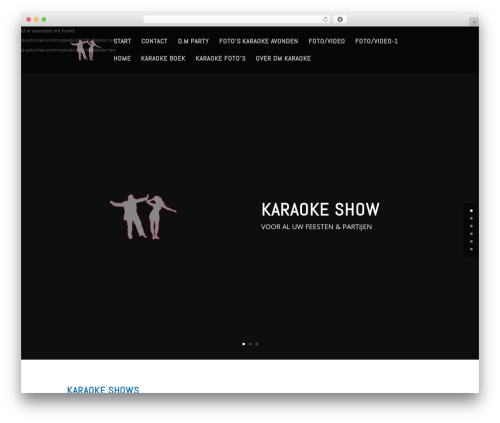
Task: Jump to first section via side dot navigation
Action: pos(471,211)
